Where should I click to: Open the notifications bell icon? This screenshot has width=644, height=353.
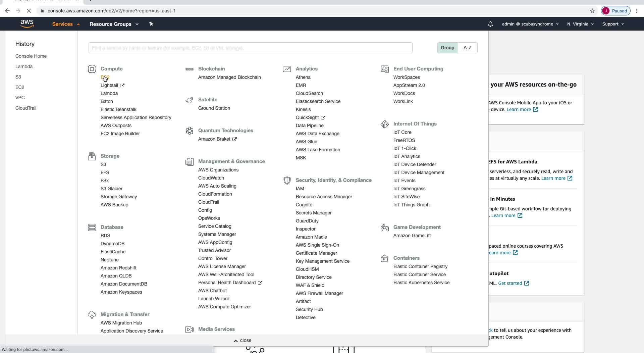click(490, 24)
